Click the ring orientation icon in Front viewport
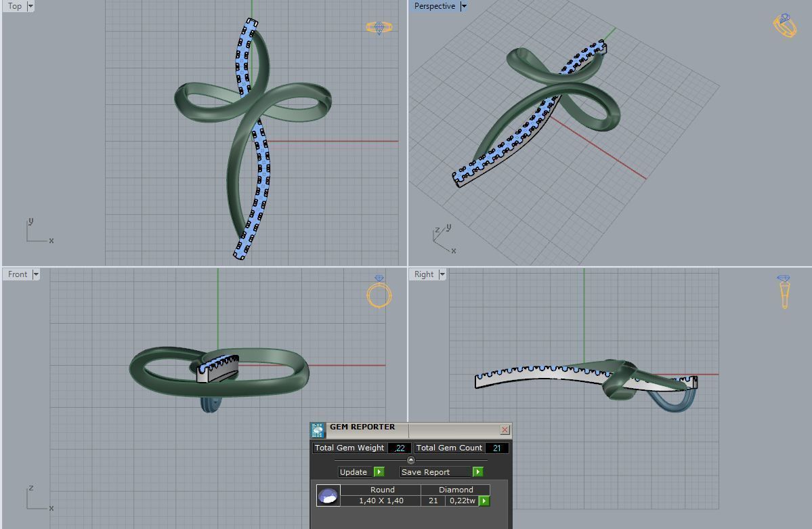The width and height of the screenshot is (812, 529). point(379,292)
